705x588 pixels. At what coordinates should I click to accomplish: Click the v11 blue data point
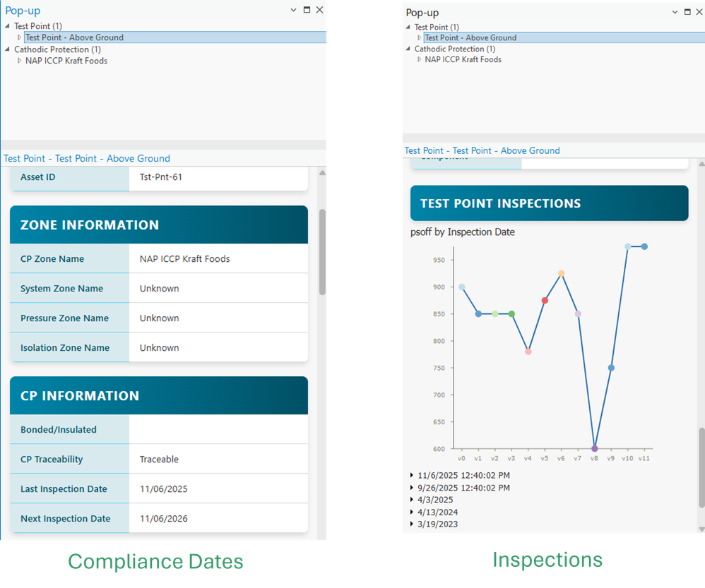coord(645,246)
